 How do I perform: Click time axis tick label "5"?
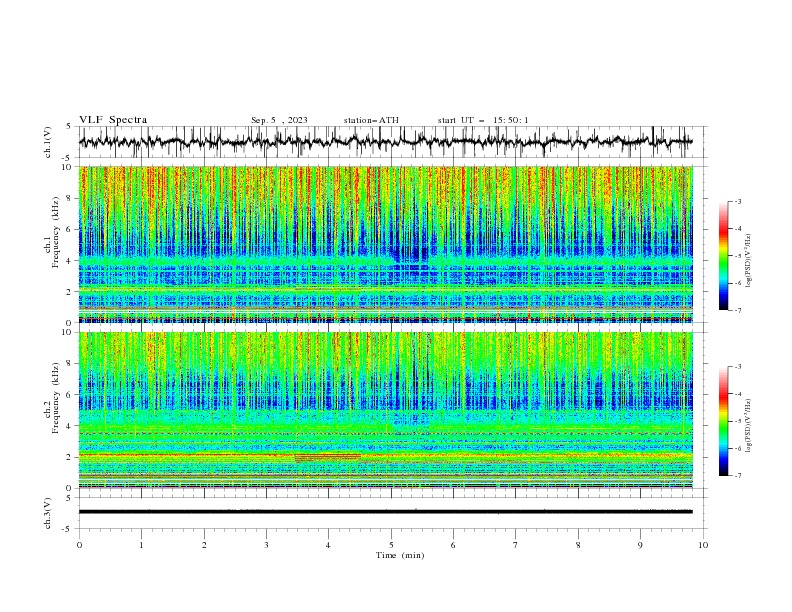(x=391, y=545)
